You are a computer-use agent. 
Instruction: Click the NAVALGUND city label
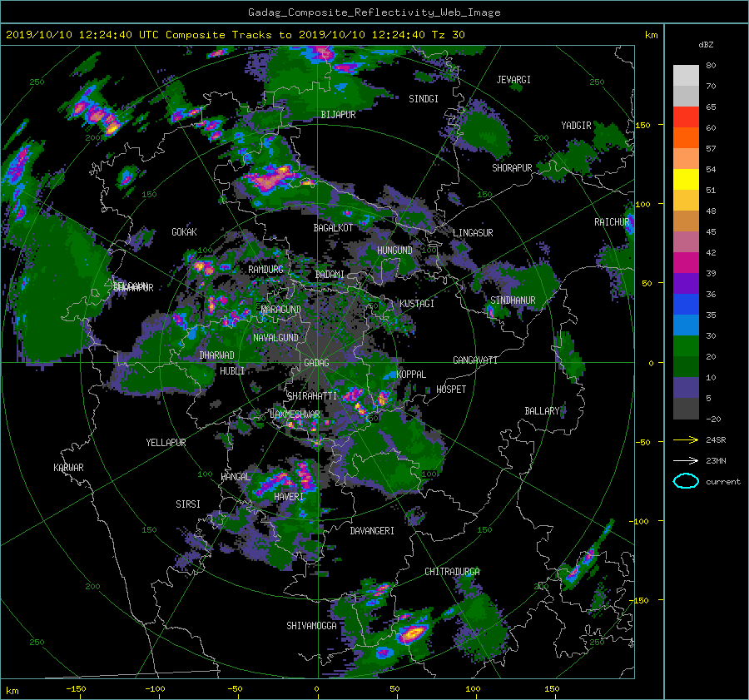click(x=275, y=338)
